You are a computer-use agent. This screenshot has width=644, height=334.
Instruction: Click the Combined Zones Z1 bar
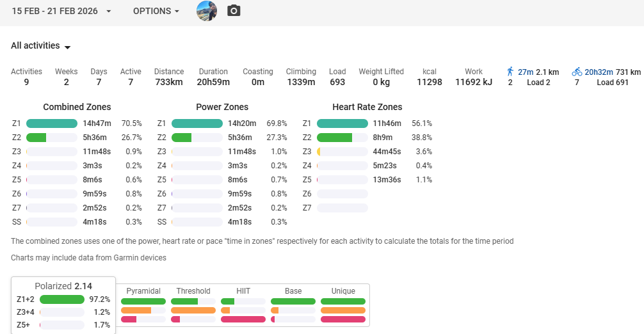(x=52, y=123)
